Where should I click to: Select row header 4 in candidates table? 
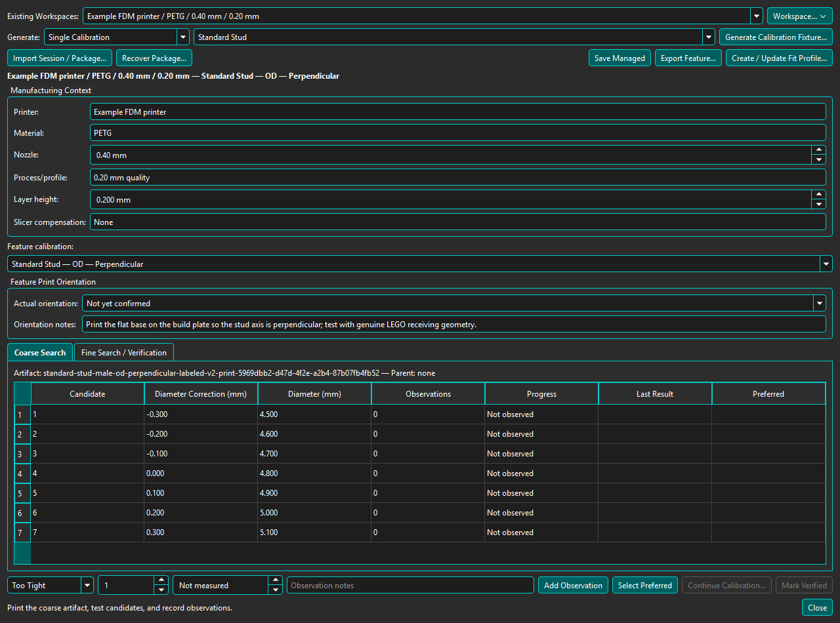[22, 473]
